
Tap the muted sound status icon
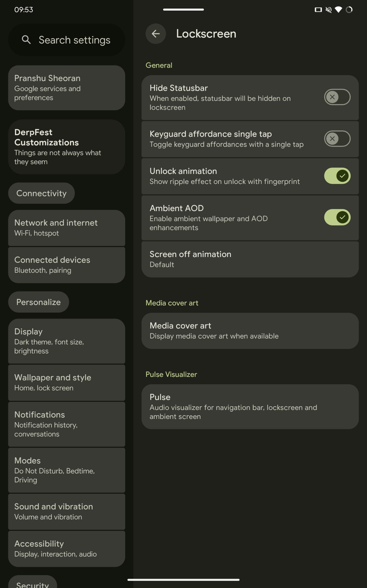[328, 10]
